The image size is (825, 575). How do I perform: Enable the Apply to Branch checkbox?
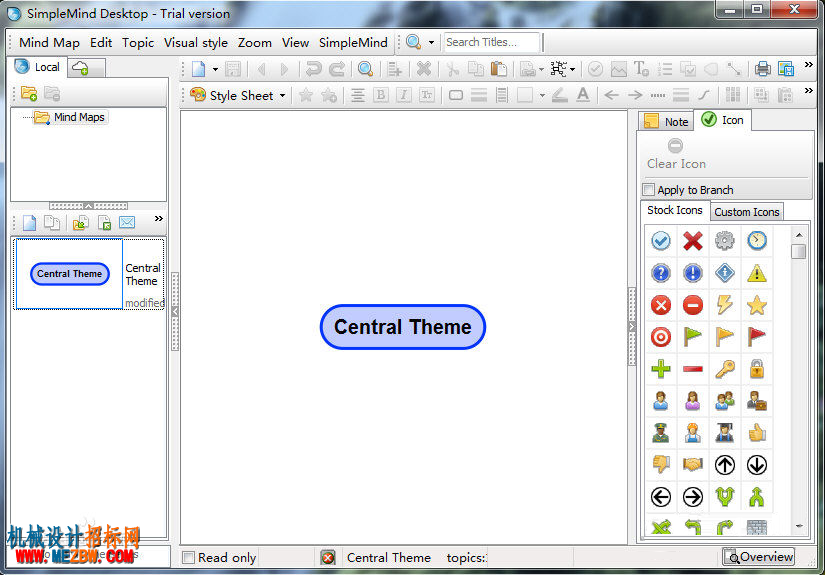click(649, 189)
